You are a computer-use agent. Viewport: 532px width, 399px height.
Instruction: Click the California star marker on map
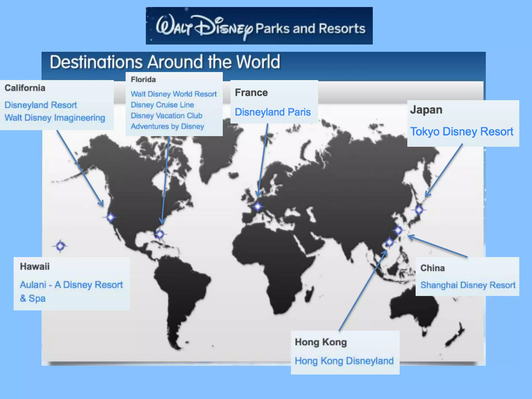[111, 217]
